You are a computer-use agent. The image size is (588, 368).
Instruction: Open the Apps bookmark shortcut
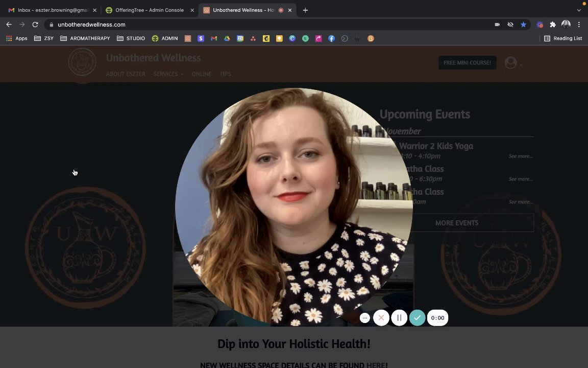(x=16, y=38)
